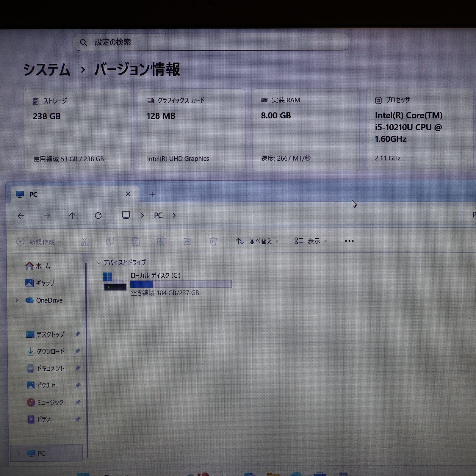Click the monitor icon in address bar
Viewport: 476px width, 476px height.
(126, 215)
